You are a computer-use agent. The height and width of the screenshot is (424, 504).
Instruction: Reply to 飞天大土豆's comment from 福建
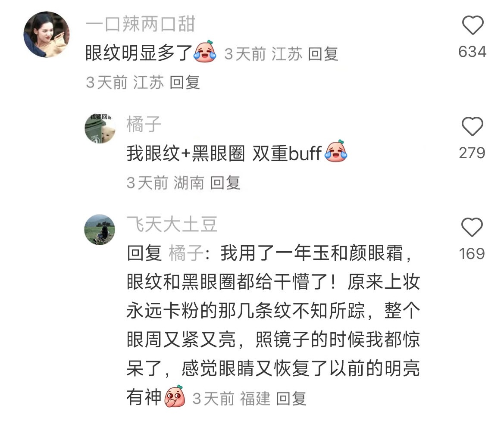coord(291,399)
